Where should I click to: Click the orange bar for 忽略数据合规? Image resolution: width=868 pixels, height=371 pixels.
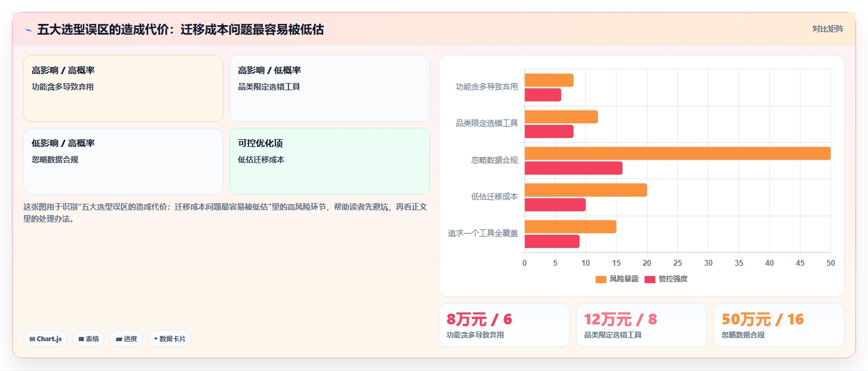pyautogui.click(x=677, y=154)
